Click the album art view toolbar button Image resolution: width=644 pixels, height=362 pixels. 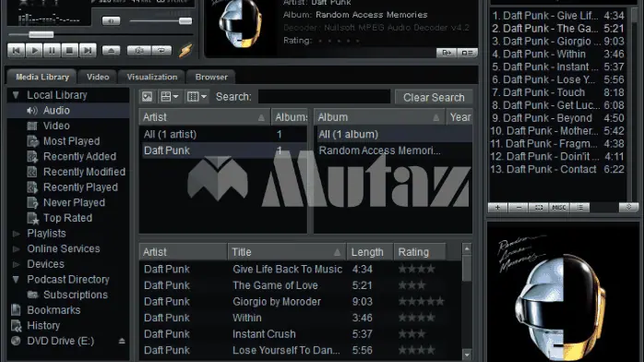point(147,97)
